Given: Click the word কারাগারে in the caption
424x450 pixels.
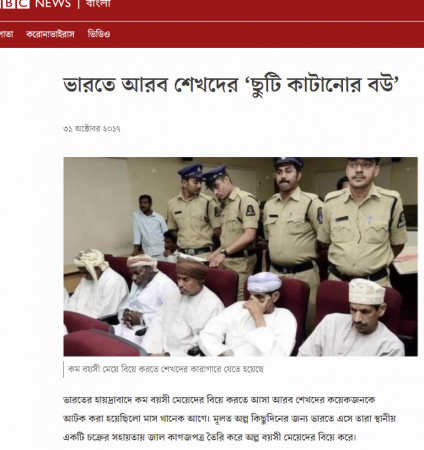Looking at the screenshot, I should (197, 369).
